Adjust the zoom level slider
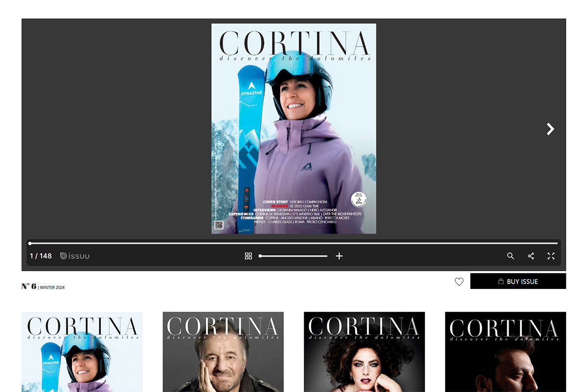Image resolution: width=588 pixels, height=392 pixels. click(294, 256)
